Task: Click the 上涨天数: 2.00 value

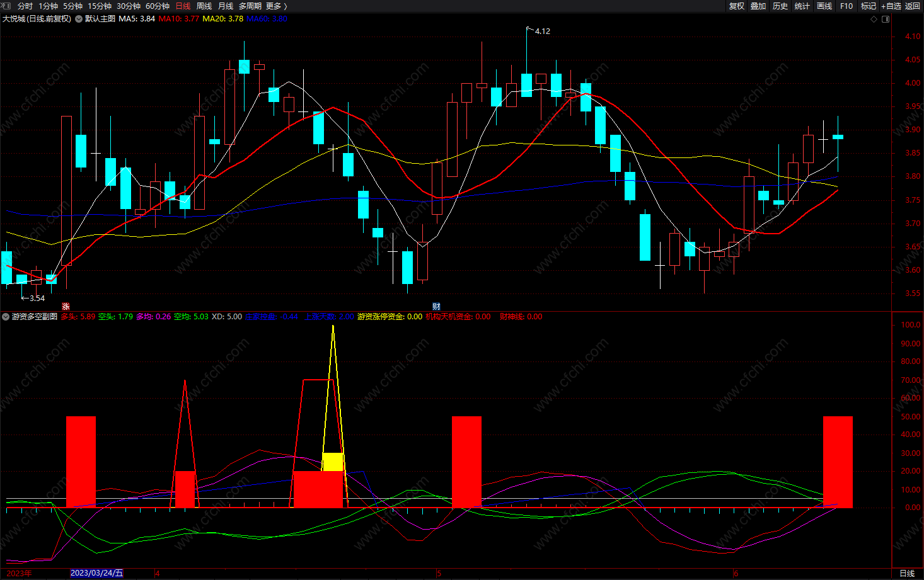Action: pos(329,317)
